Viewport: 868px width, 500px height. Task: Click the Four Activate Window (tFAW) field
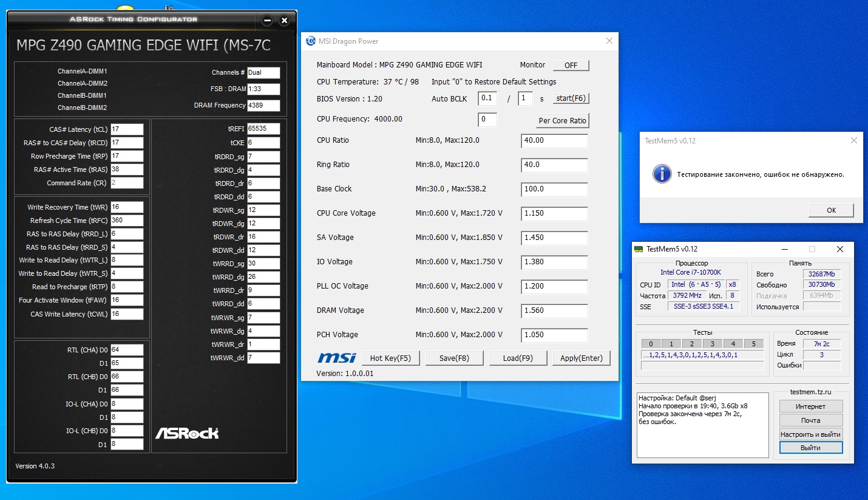127,300
